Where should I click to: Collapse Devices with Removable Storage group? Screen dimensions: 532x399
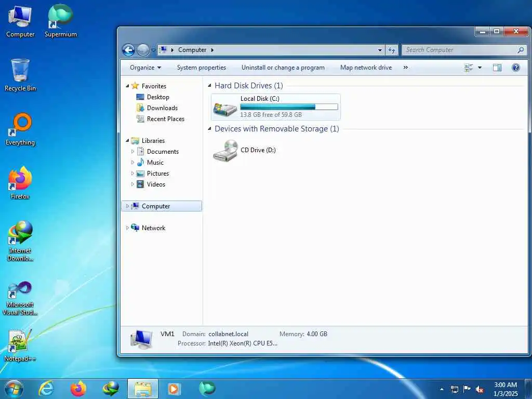coord(210,129)
